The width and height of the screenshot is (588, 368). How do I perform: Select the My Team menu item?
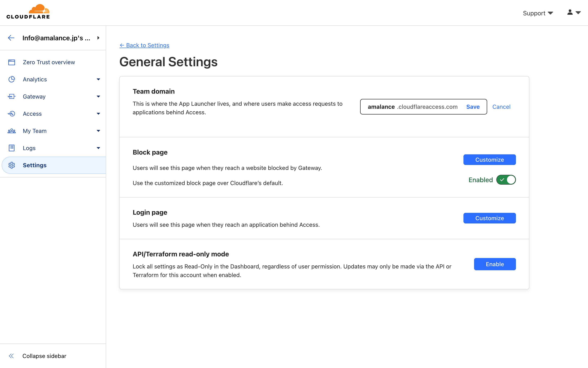coord(35,131)
